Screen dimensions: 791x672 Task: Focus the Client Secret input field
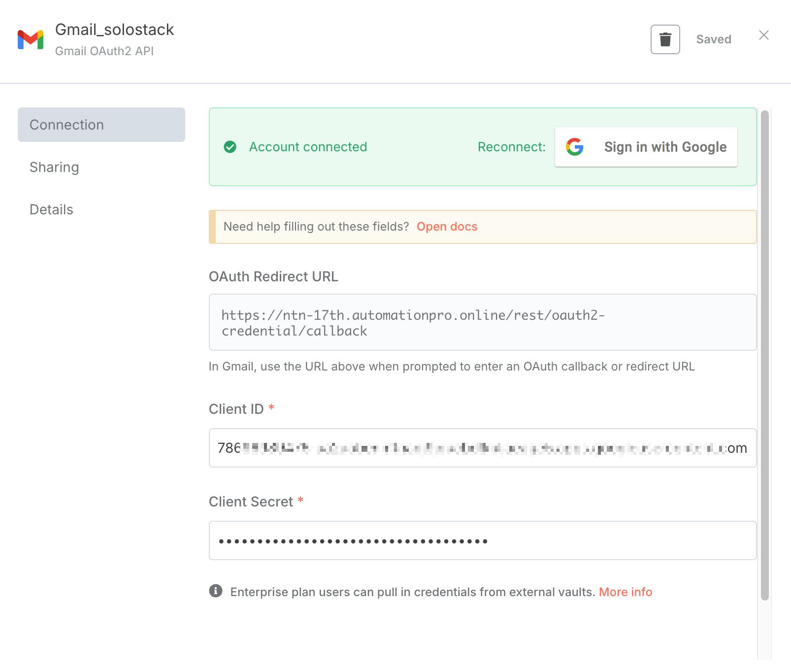pos(483,540)
